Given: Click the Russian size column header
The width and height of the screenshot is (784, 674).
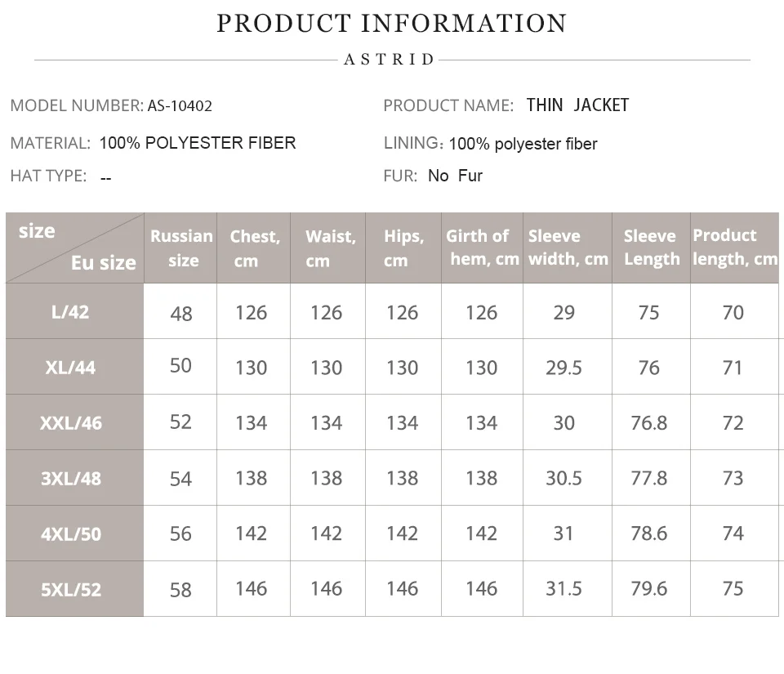Looking at the screenshot, I should point(181,248).
